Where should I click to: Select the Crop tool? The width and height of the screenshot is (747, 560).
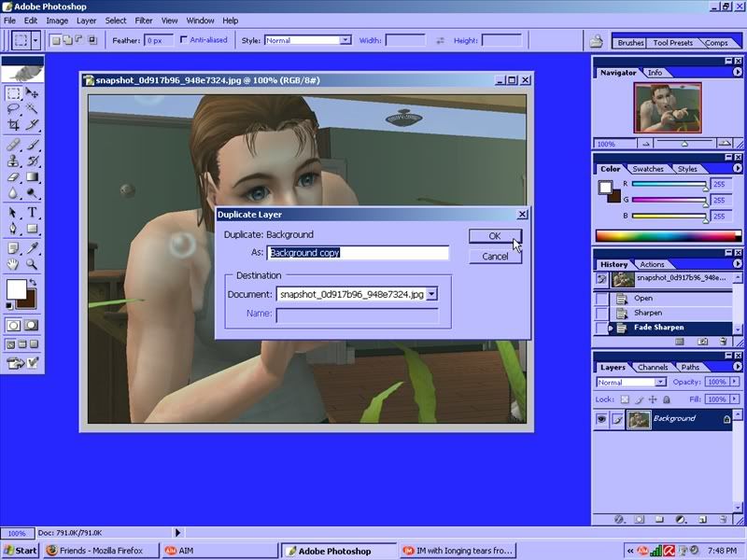pyautogui.click(x=13, y=125)
